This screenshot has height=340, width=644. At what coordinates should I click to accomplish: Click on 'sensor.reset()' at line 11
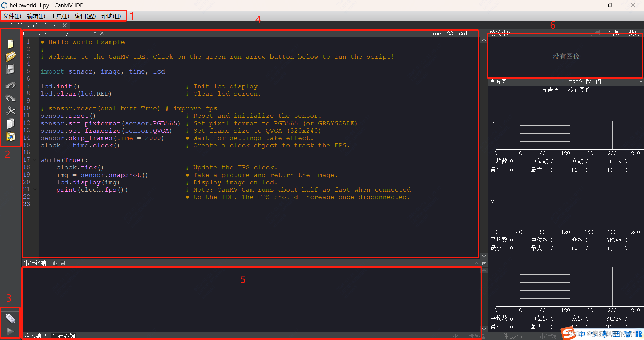click(x=68, y=116)
